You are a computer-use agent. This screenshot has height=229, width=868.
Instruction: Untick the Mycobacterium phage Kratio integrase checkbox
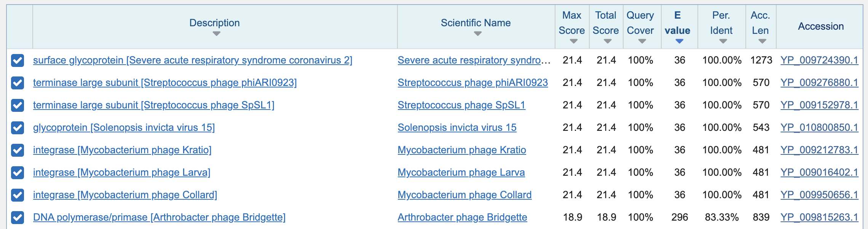18,150
